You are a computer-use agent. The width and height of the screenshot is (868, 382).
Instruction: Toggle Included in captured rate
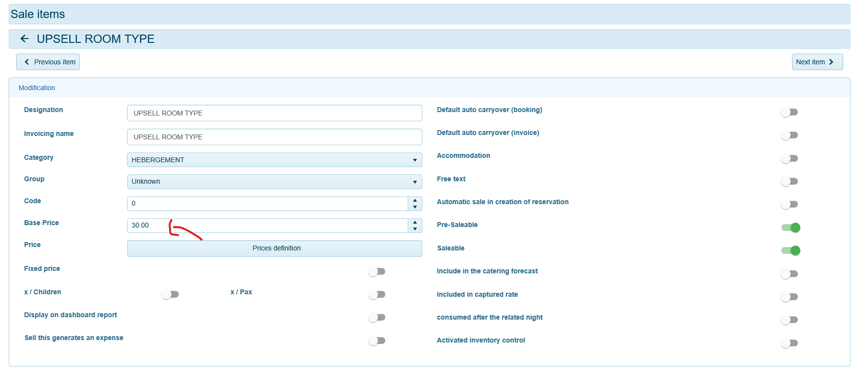click(789, 297)
